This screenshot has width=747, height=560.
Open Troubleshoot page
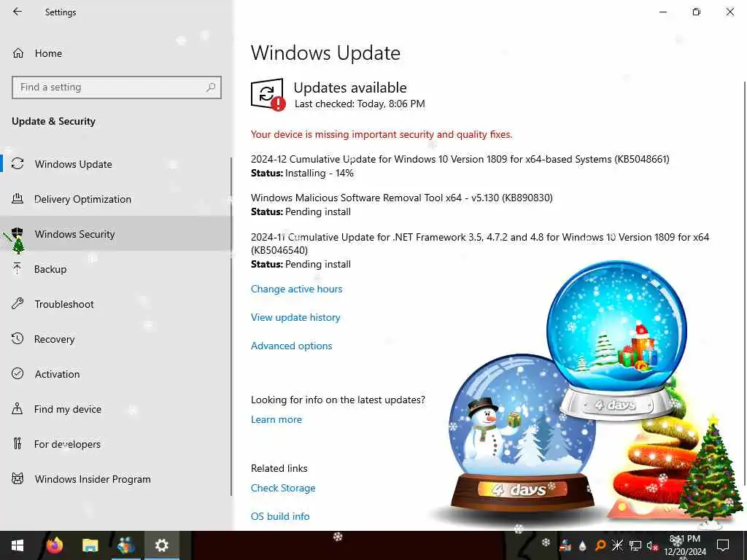coord(117,304)
